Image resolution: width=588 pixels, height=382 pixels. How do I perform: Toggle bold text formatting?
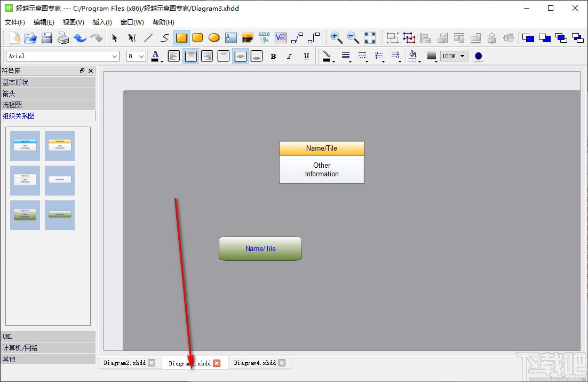[273, 56]
